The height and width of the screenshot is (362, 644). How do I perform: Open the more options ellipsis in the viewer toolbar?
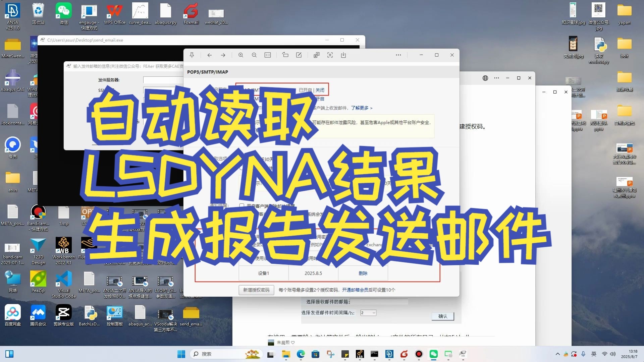[398, 55]
